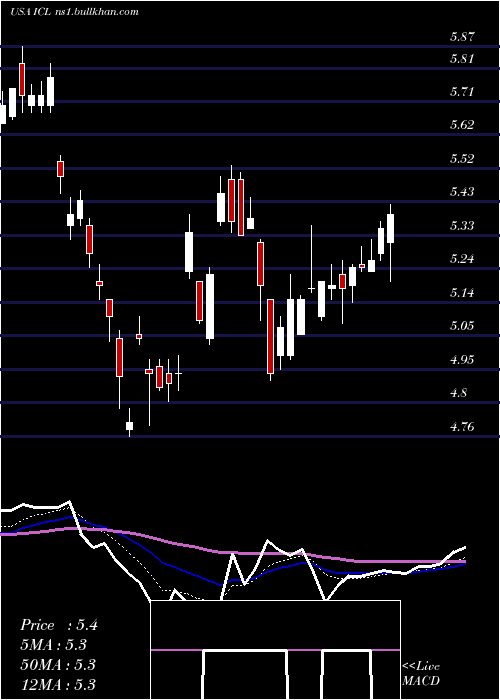Click the 5.33 price level label
Image resolution: width=500 pixels, height=700 pixels.
tap(462, 226)
